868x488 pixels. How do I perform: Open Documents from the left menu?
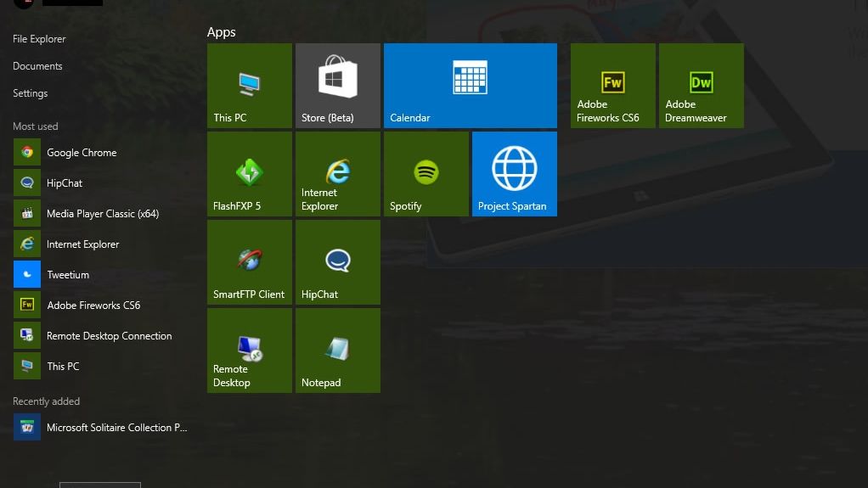(x=37, y=66)
